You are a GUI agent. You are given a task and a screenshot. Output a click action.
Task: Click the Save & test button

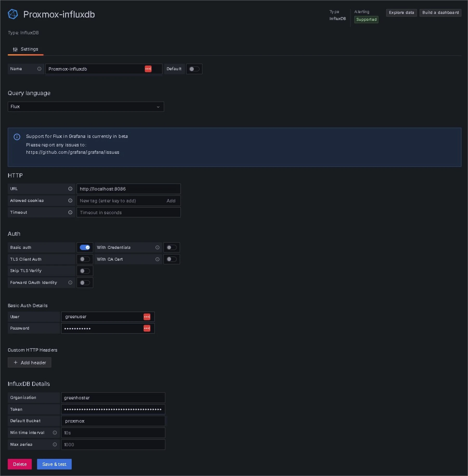(54, 464)
